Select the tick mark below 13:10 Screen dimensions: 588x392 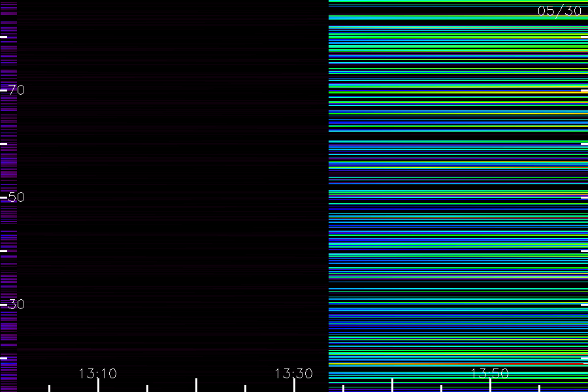pos(98,385)
